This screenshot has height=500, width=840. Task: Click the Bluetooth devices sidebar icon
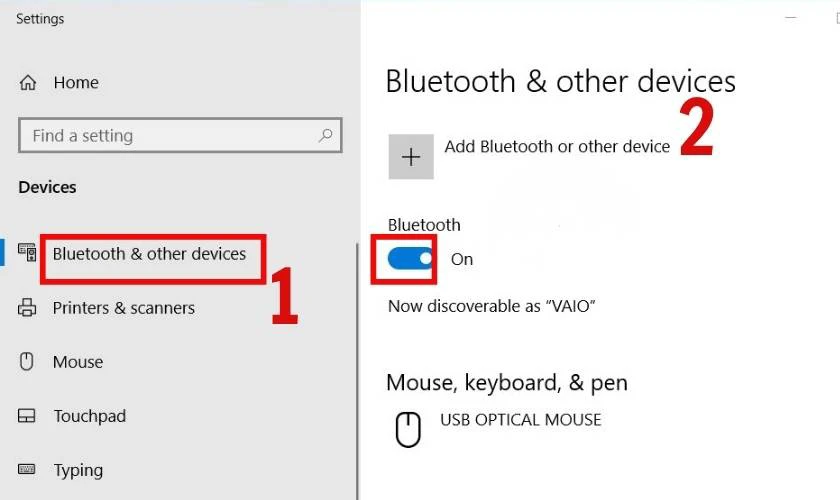[x=27, y=254]
